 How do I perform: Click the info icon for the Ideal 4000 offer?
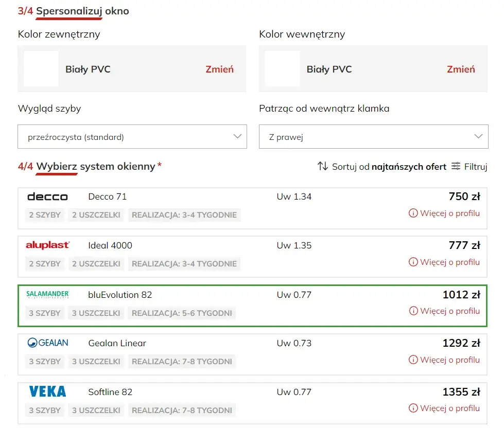[x=413, y=262]
